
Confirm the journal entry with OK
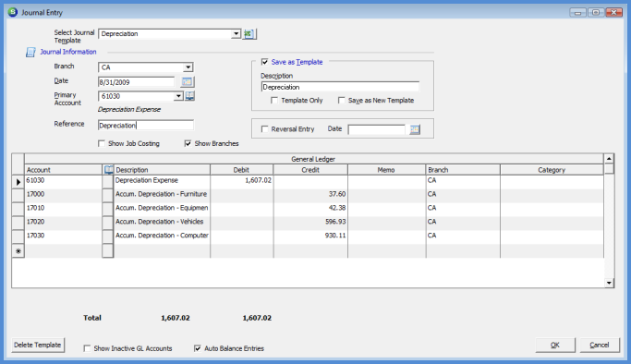(x=555, y=346)
